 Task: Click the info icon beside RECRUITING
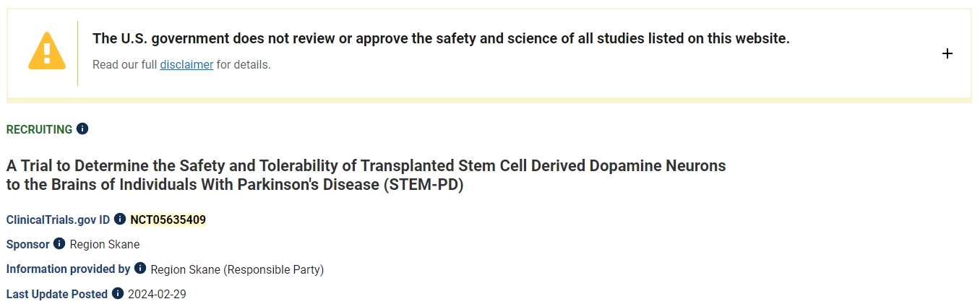point(82,129)
